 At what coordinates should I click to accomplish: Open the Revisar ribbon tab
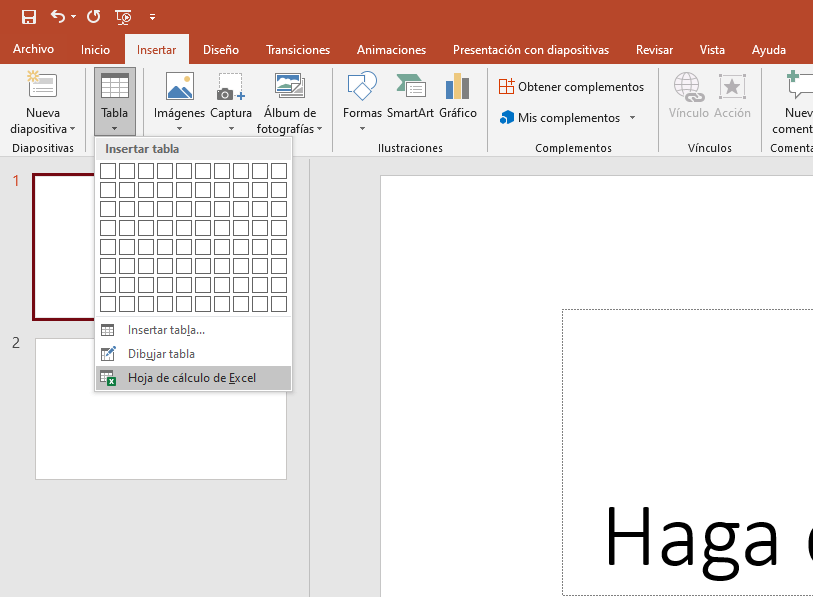pyautogui.click(x=654, y=48)
